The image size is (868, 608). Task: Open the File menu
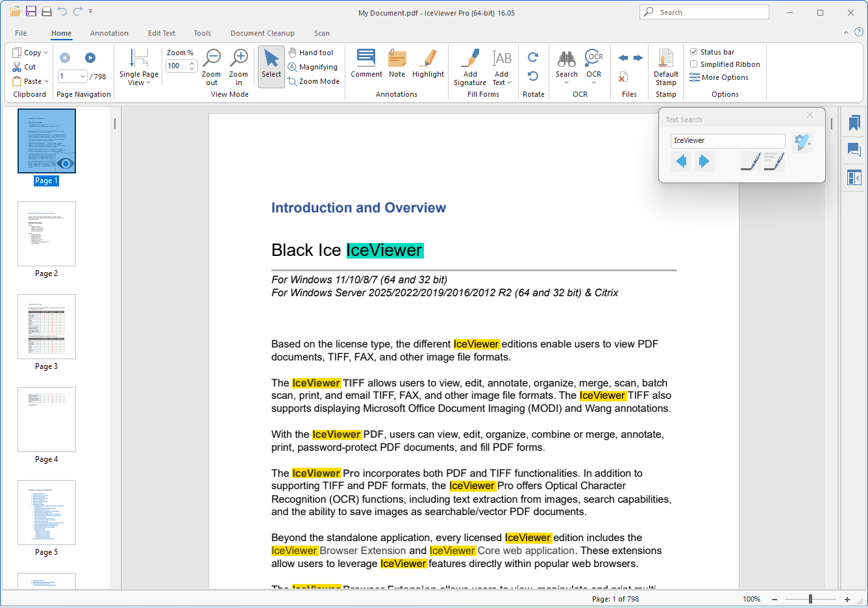[x=21, y=33]
